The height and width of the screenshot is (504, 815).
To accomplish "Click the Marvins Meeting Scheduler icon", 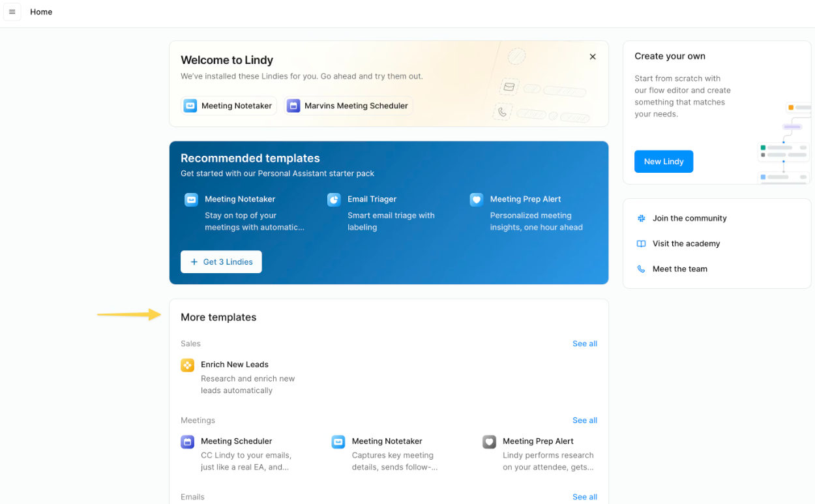I will [293, 106].
